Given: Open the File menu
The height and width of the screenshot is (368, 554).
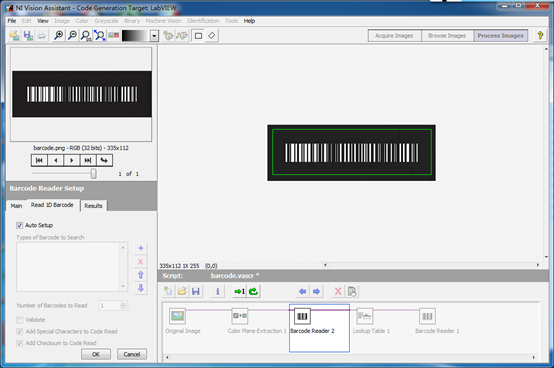Looking at the screenshot, I should (12, 21).
